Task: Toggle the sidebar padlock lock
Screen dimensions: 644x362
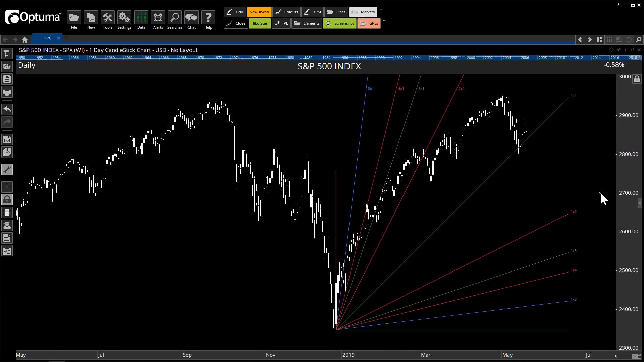Action: (x=7, y=200)
